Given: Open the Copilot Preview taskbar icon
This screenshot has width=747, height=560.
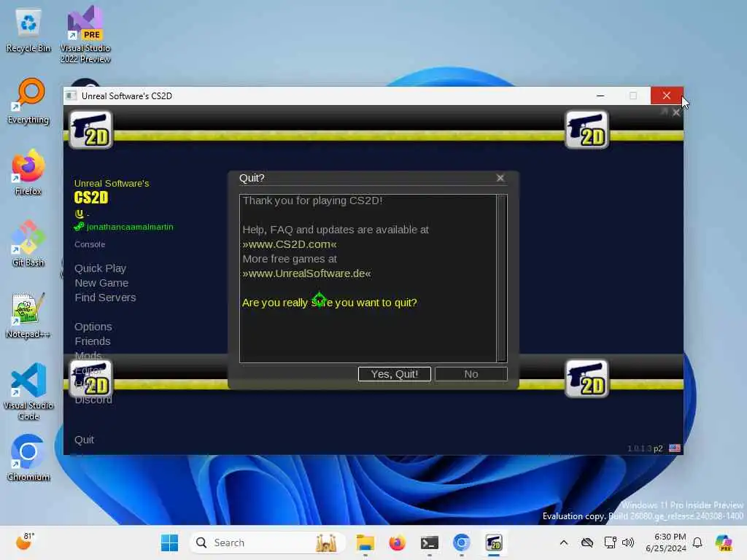Looking at the screenshot, I should 724,542.
